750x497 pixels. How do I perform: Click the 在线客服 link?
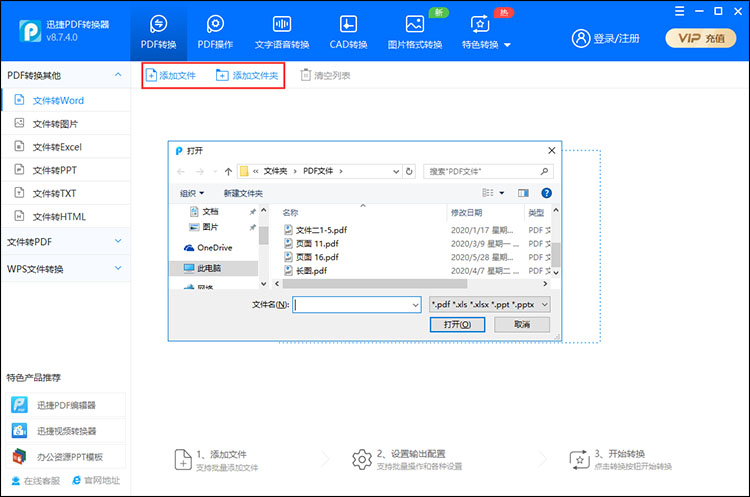click(36, 481)
